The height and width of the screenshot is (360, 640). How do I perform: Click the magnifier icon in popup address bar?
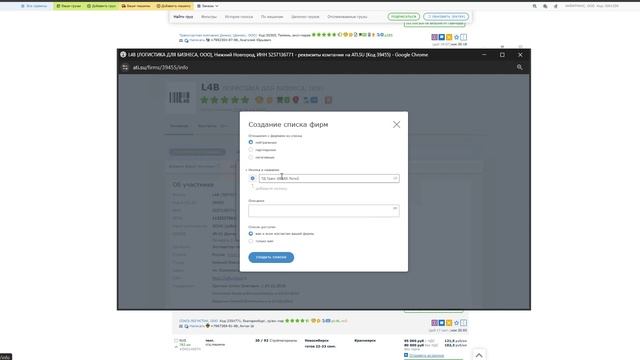pyautogui.click(x=520, y=67)
